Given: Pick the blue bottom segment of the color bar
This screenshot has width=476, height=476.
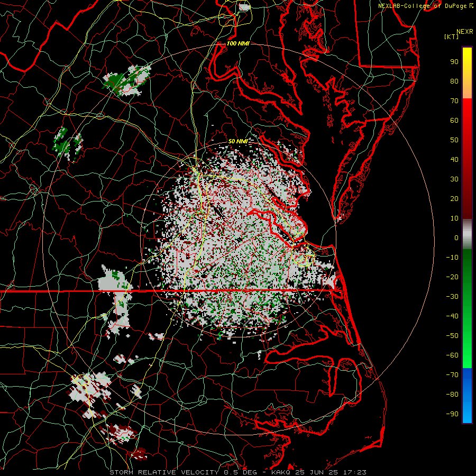Looking at the screenshot, I should tap(467, 396).
